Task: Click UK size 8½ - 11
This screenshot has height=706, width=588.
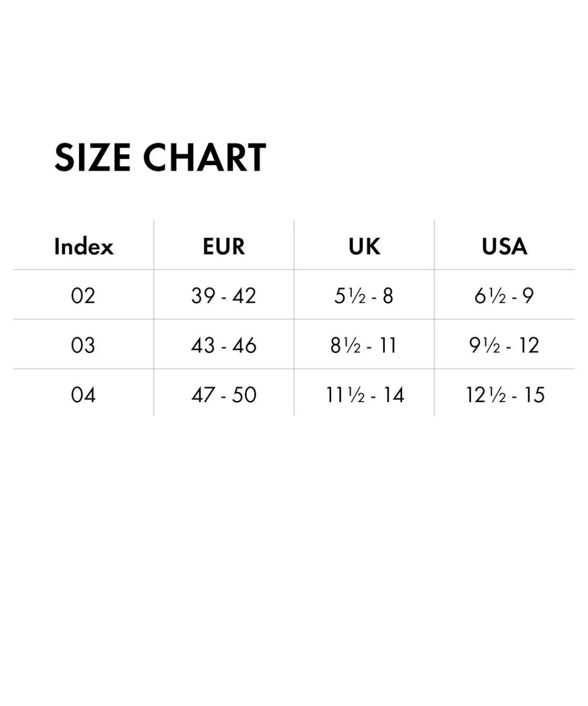Action: click(364, 345)
